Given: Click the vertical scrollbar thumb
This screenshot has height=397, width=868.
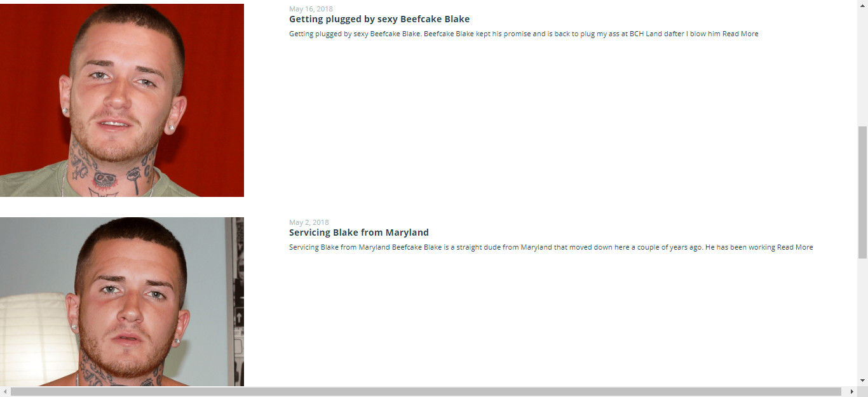Looking at the screenshot, I should pos(862,192).
